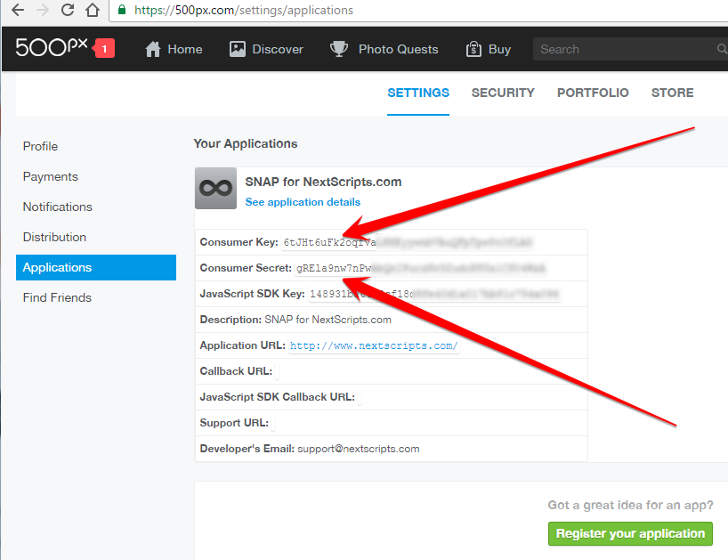Image resolution: width=728 pixels, height=560 pixels.
Task: Click the picture icon beside Discover
Action: point(238,49)
